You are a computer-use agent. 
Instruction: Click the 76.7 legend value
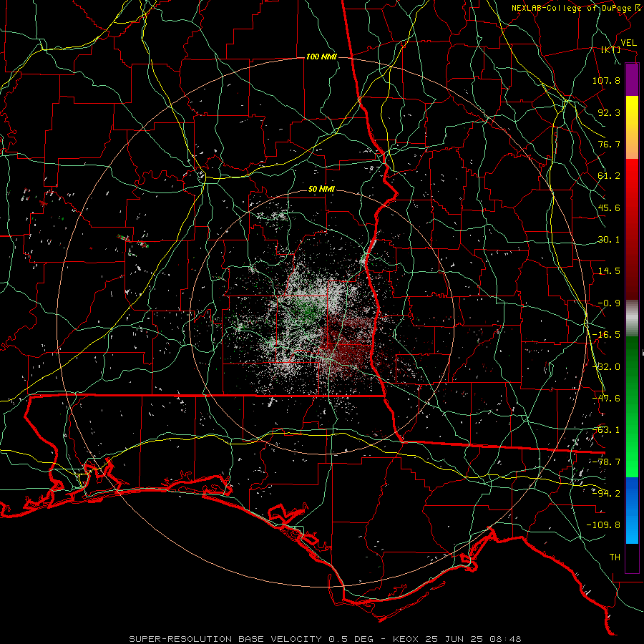[x=609, y=144]
